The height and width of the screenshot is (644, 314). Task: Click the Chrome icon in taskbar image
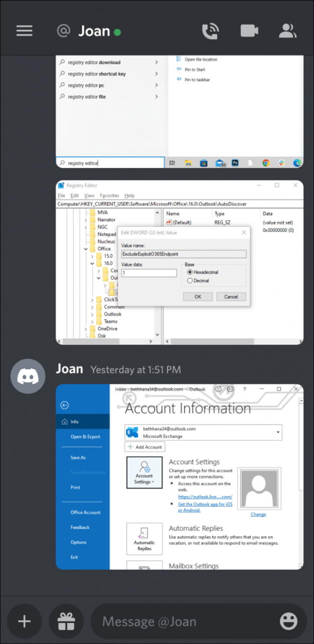(x=266, y=163)
